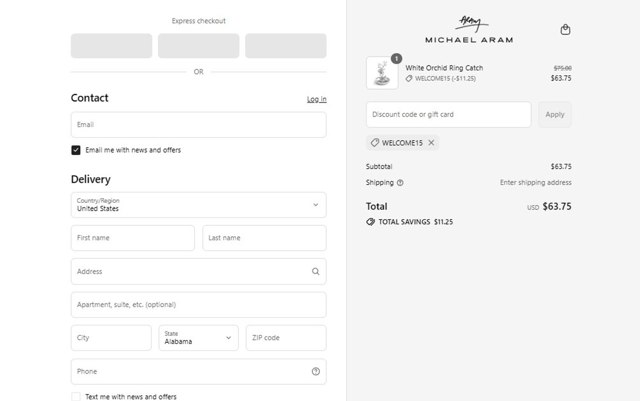Click the Apply discount button
Image resolution: width=640 pixels, height=401 pixels.
(x=555, y=114)
